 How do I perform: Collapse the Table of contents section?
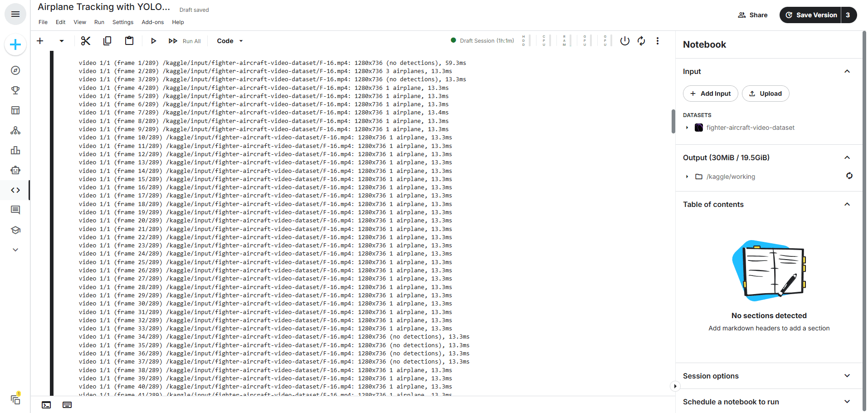pyautogui.click(x=847, y=204)
